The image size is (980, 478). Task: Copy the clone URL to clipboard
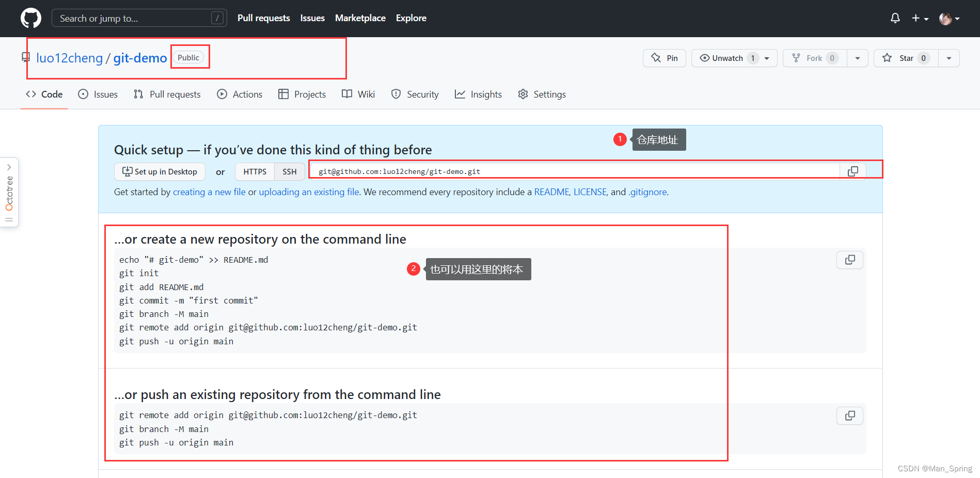pos(853,171)
